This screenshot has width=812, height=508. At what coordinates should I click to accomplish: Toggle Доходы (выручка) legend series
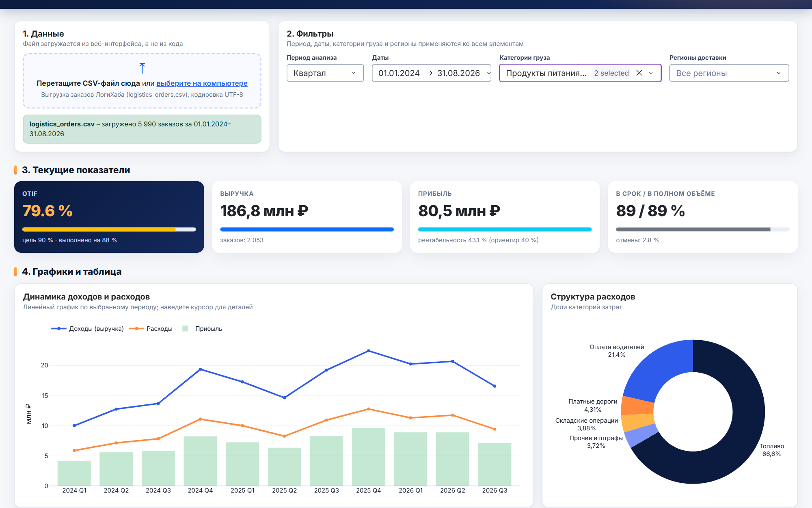(87, 329)
